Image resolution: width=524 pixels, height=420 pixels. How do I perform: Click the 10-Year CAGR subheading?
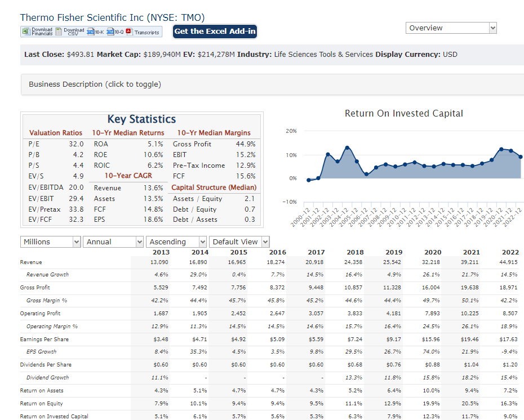[x=128, y=176]
